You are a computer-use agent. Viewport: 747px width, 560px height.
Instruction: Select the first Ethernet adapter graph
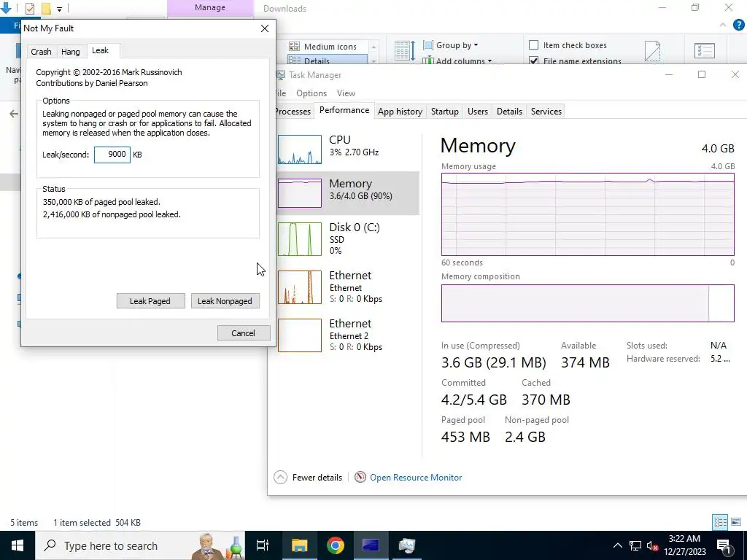tap(300, 287)
